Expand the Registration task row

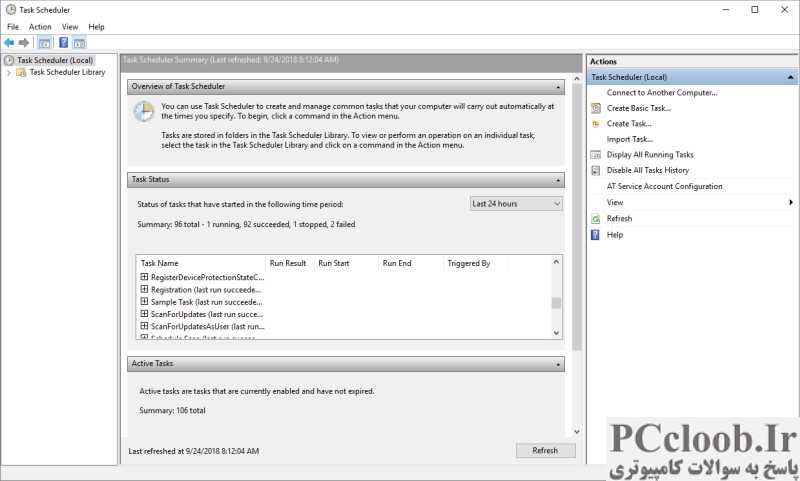tap(144, 289)
